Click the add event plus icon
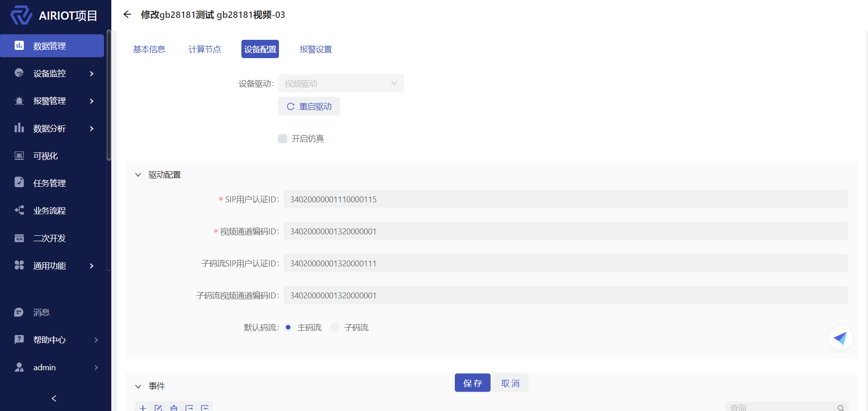The image size is (868, 411). [143, 408]
